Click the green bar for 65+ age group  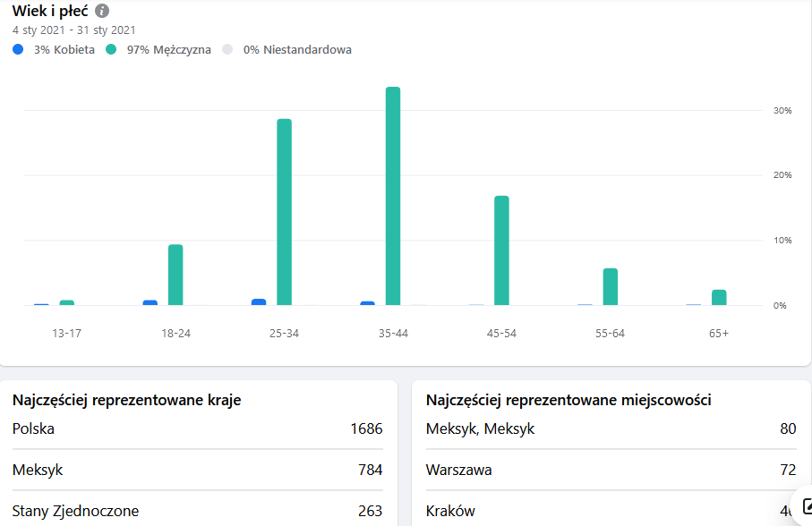[719, 297]
